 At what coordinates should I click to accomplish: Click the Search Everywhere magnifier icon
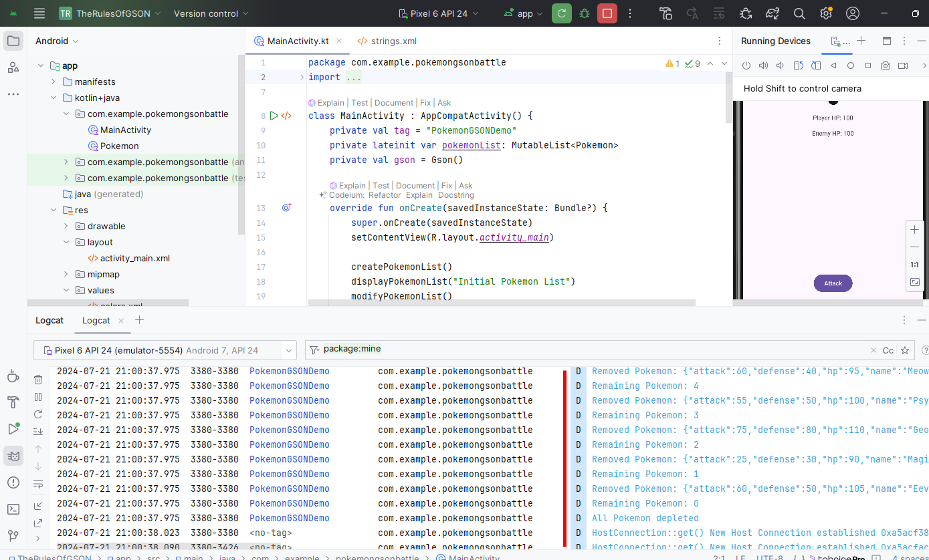[x=799, y=13]
